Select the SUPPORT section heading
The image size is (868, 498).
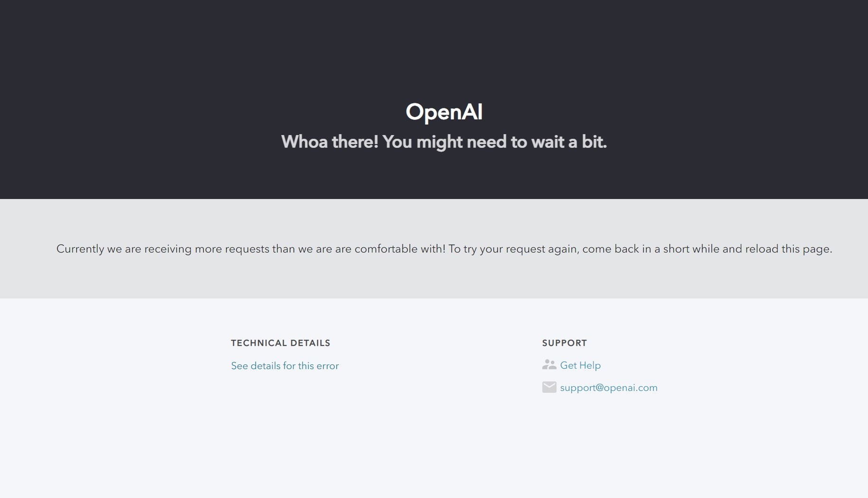coord(565,343)
